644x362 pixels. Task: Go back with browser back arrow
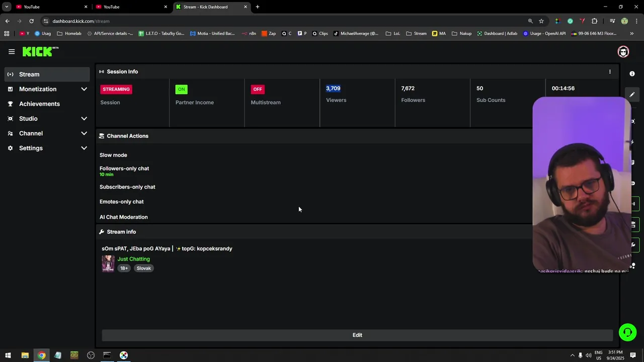[7, 21]
